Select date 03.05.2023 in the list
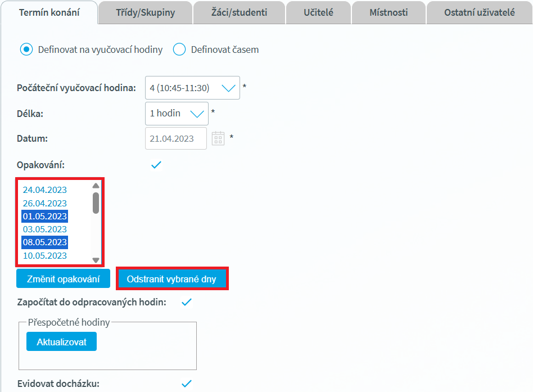This screenshot has height=392, width=533. 44,229
